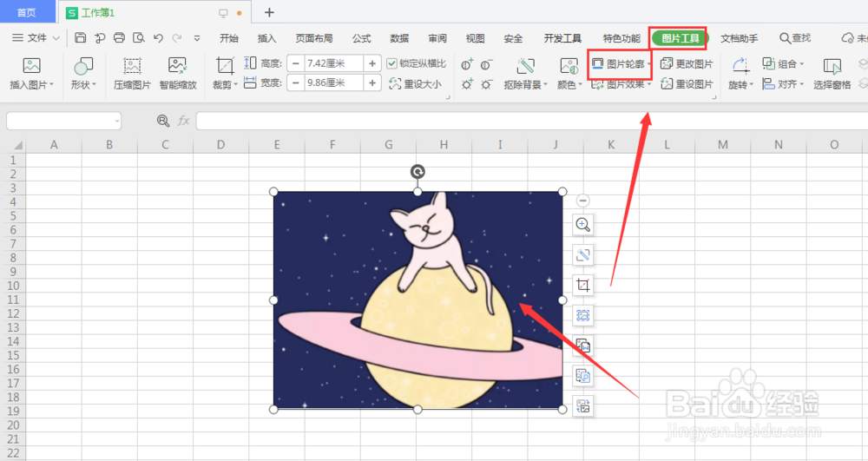Toggle 锁定纵横比 (Lock Aspect Ratio) checkbox
Viewport: 868px width, 461px height.
392,63
